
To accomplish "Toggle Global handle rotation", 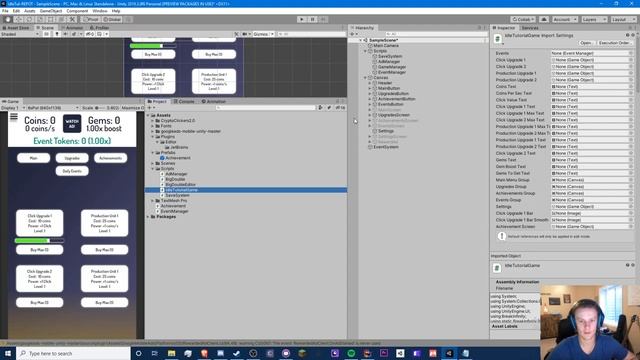I will pos(112,19).
